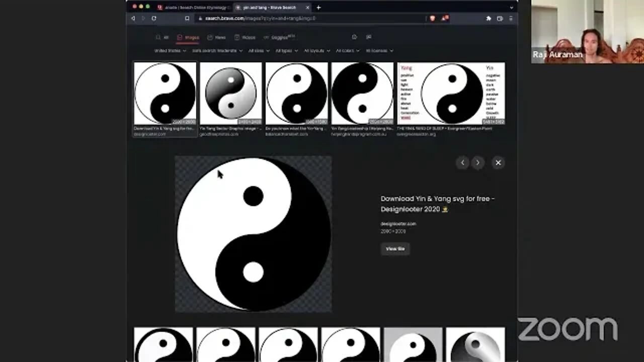This screenshot has width=644, height=362.
Task: Show the previous image with left chevron
Action: click(463, 162)
